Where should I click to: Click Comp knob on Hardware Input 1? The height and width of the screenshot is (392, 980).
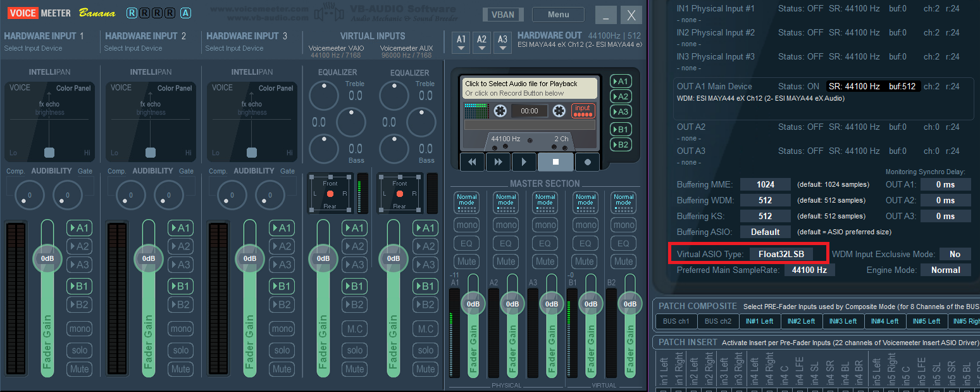pos(28,194)
